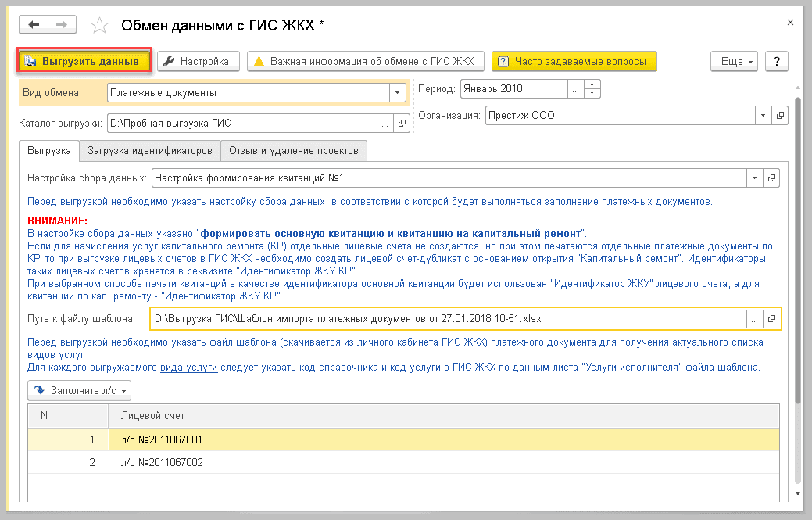812x520 pixels.
Task: Open the organization Престиж ООО card icon
Action: tap(779, 115)
